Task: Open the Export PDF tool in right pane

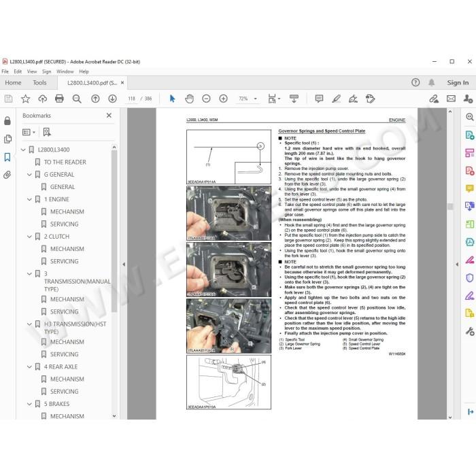Action: tap(470, 135)
